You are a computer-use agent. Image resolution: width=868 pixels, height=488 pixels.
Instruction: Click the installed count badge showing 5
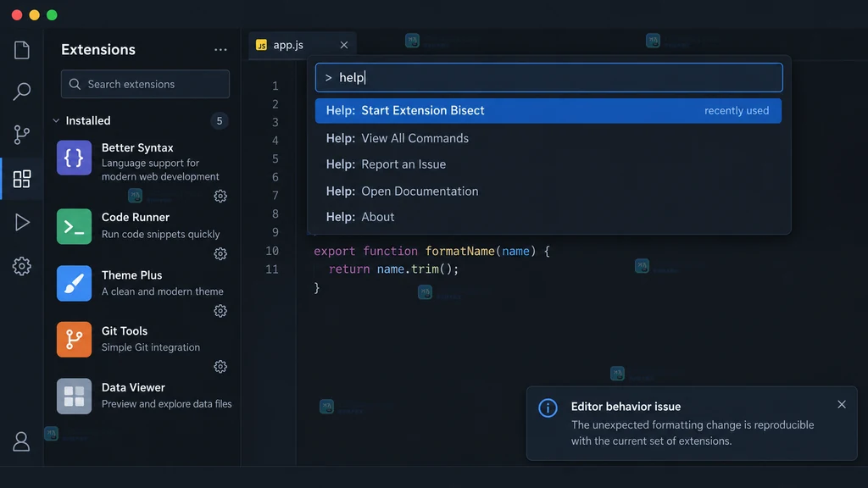pos(220,120)
